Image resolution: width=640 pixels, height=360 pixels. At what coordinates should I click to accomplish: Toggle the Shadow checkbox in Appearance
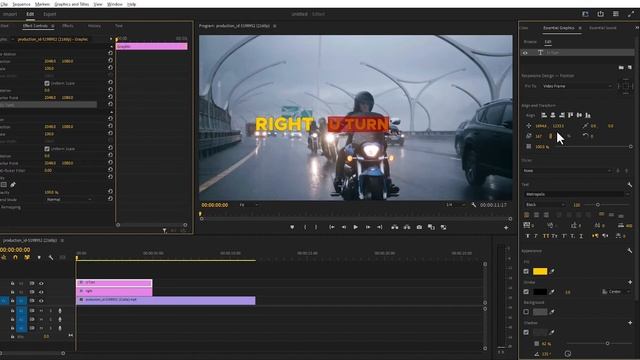click(x=526, y=332)
